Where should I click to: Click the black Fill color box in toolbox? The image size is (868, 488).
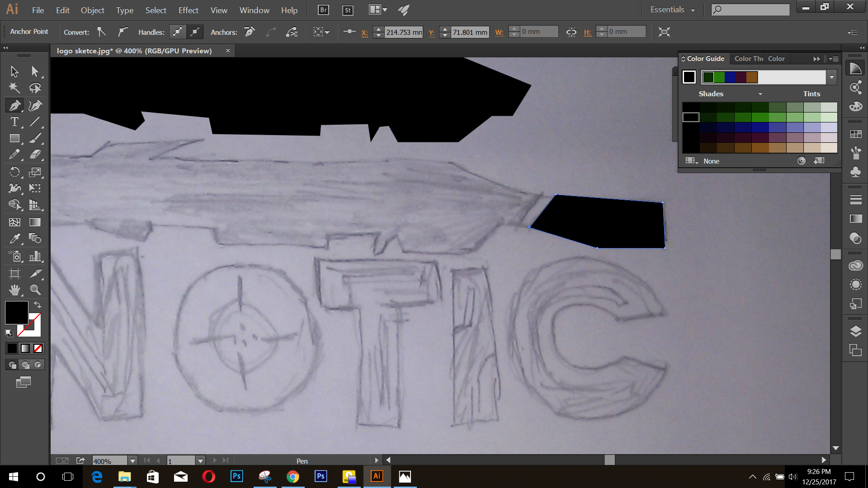tap(16, 312)
